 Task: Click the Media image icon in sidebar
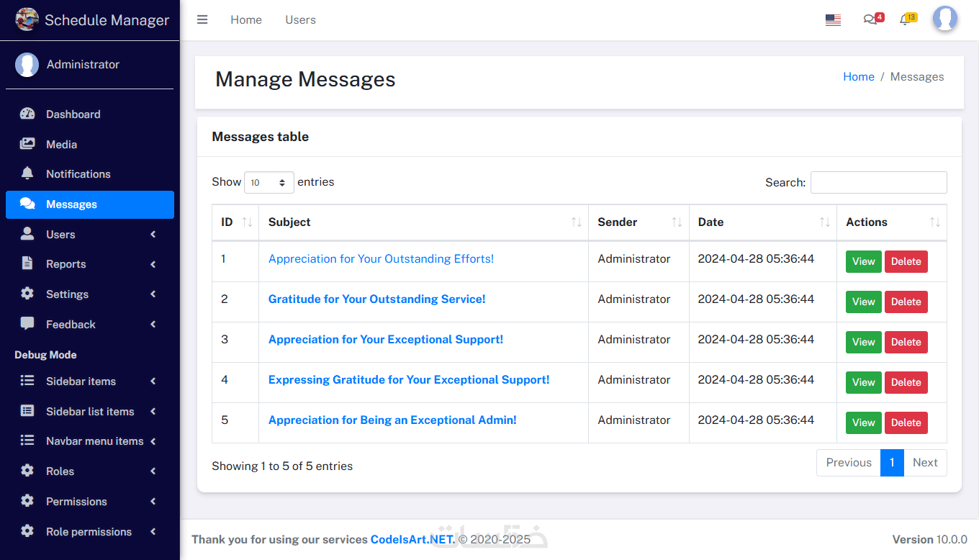[x=27, y=144]
